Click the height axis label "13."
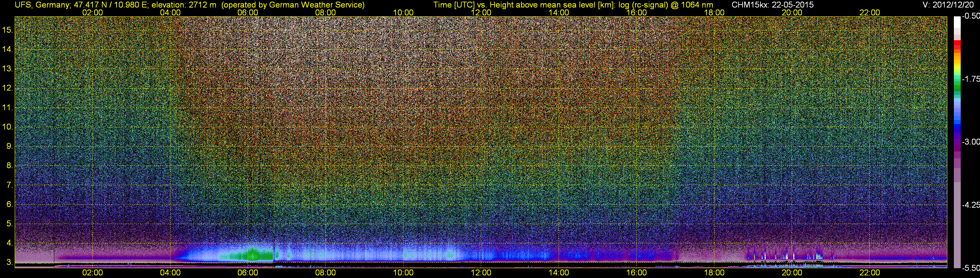980x278 pixels. (x=8, y=69)
